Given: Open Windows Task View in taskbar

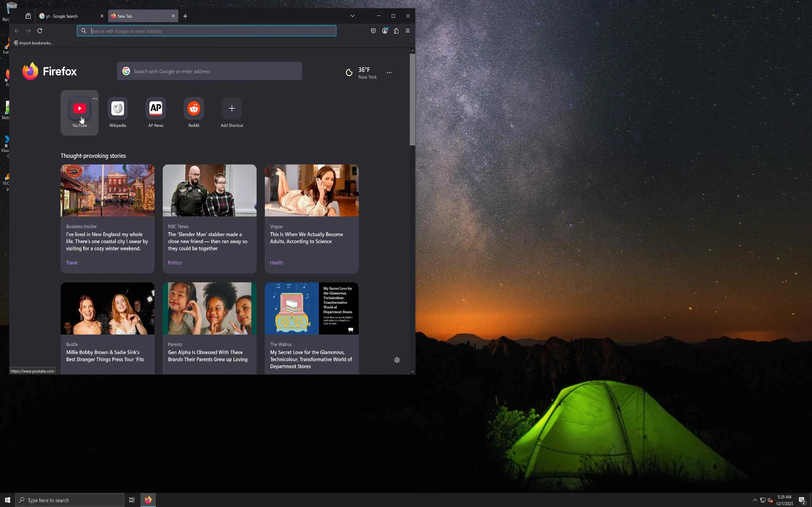Looking at the screenshot, I should pos(132,500).
